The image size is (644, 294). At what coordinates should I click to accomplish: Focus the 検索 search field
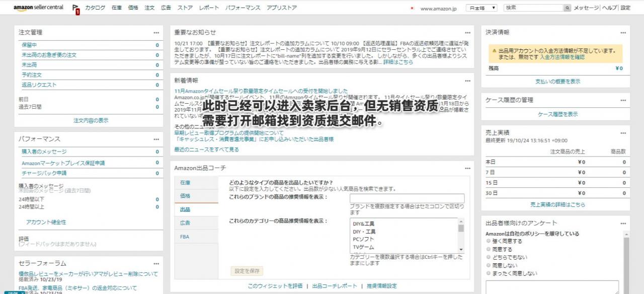pos(533,8)
